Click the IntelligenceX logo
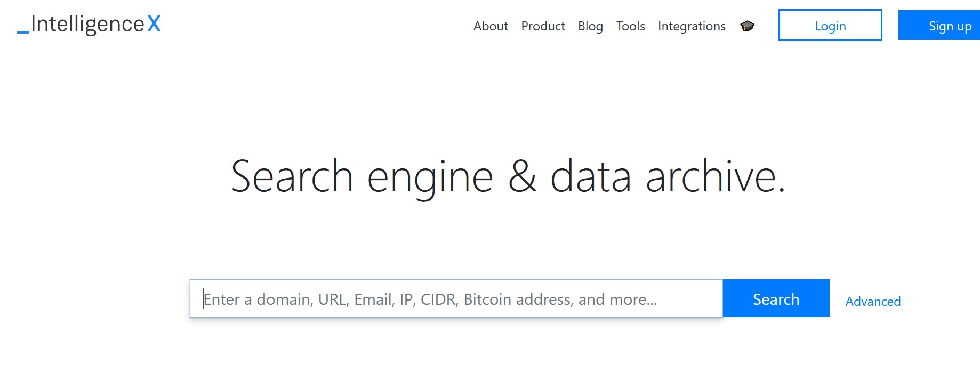Viewport: 980px width, 381px height. 89,24
